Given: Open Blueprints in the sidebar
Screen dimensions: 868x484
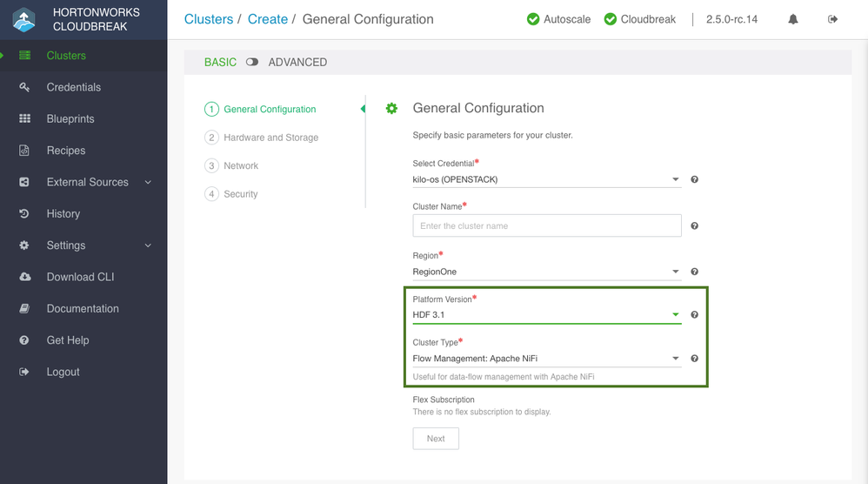Looking at the screenshot, I should (70, 118).
